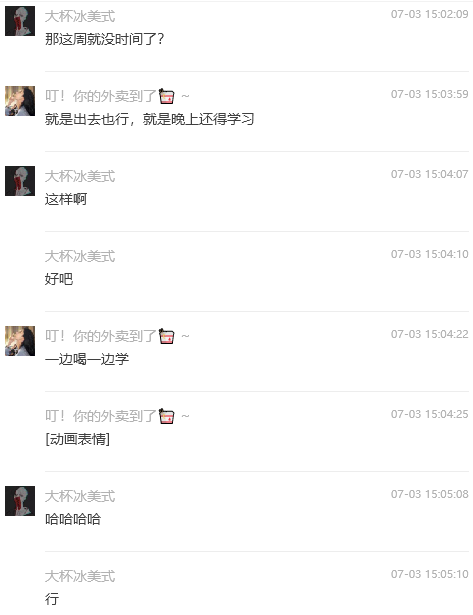
Task: Open avatar next to 一边喝一边学 message
Action: pos(20,341)
